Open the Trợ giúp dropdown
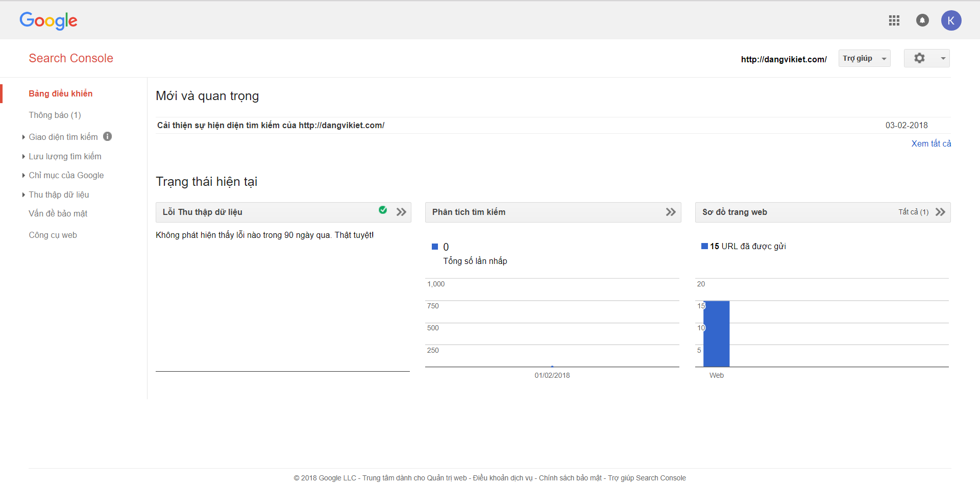The image size is (980, 485). (864, 58)
